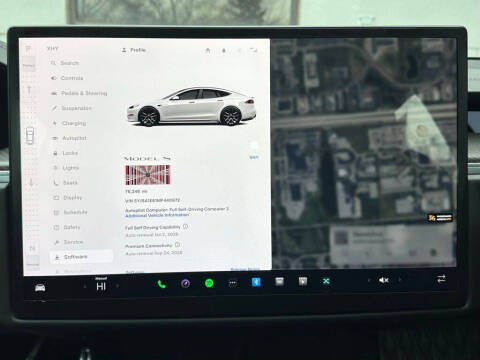
Task: Tap the VIN number text
Action: 152,201
